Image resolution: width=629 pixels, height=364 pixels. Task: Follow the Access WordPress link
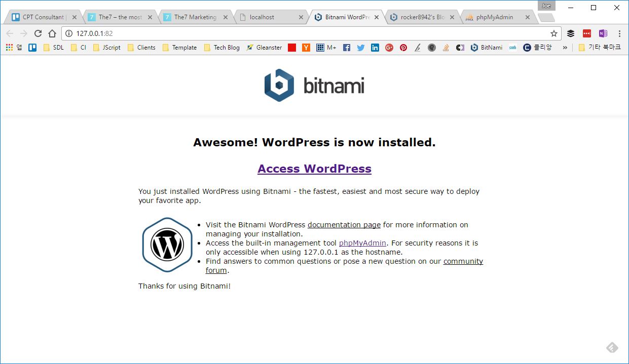pos(314,169)
